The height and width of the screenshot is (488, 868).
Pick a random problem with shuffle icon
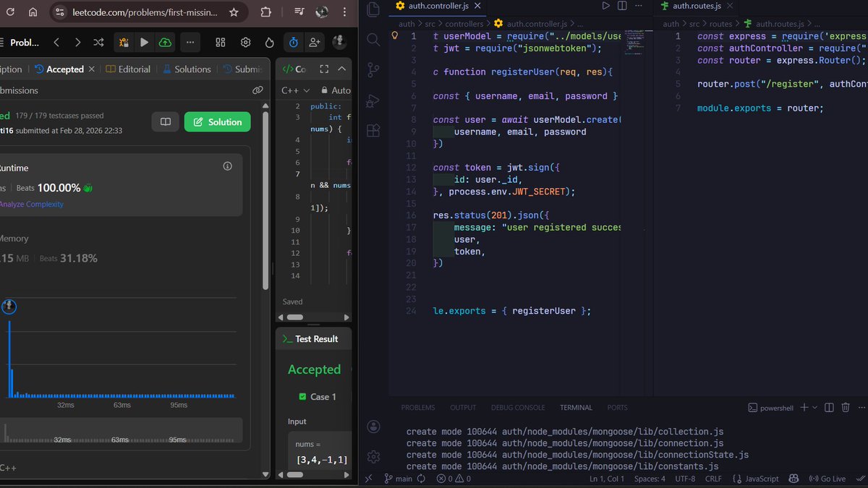[98, 43]
